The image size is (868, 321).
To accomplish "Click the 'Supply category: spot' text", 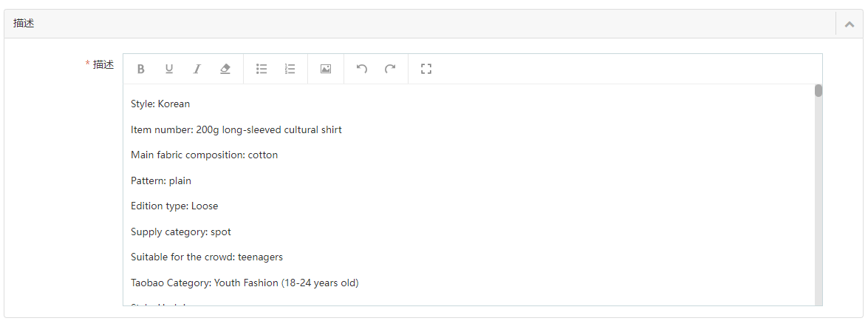I will [x=181, y=232].
